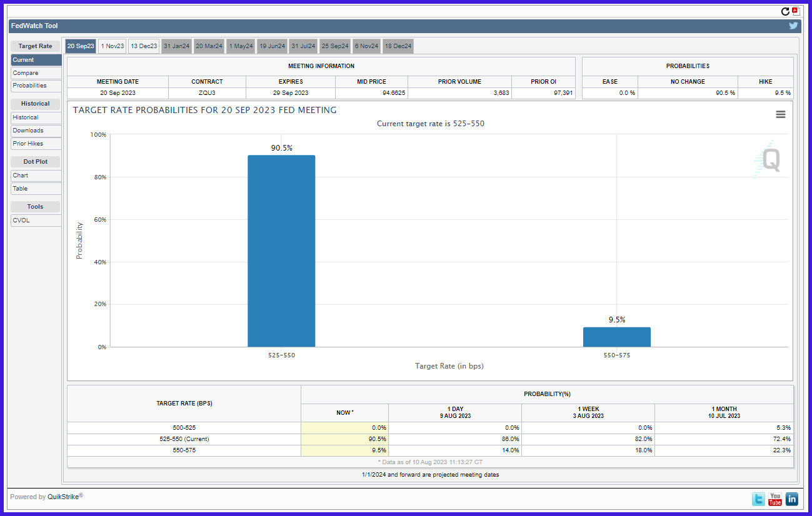Click the YouTube icon in footer
The image size is (812, 516).
pos(775,499)
